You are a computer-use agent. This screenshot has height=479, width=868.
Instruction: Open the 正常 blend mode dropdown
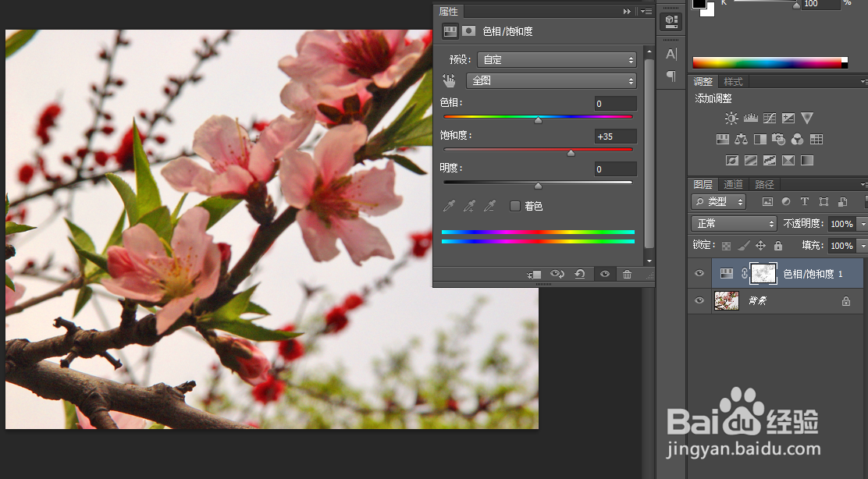pyautogui.click(x=734, y=223)
